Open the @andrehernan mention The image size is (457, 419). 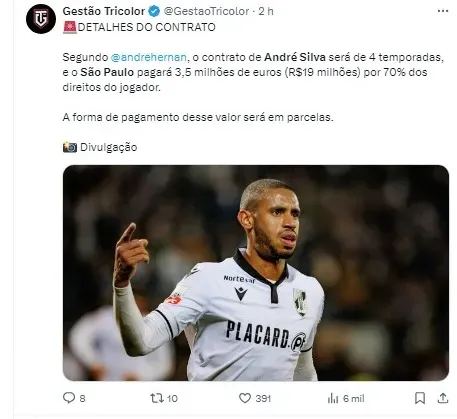point(149,57)
